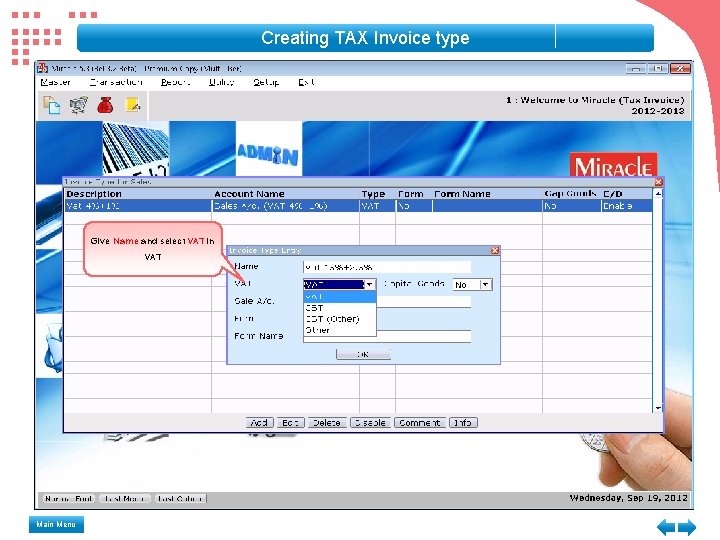Click the Miracle application title icon

[43, 68]
